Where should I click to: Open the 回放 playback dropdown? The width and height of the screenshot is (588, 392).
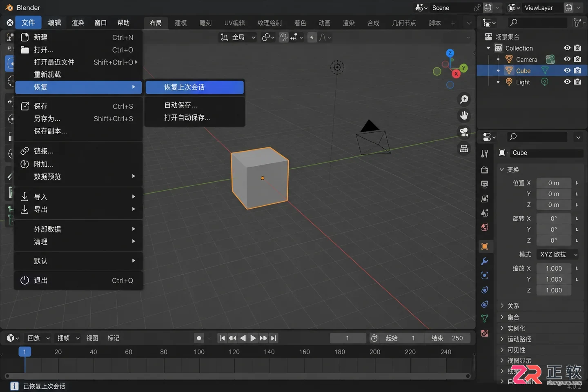click(38, 338)
